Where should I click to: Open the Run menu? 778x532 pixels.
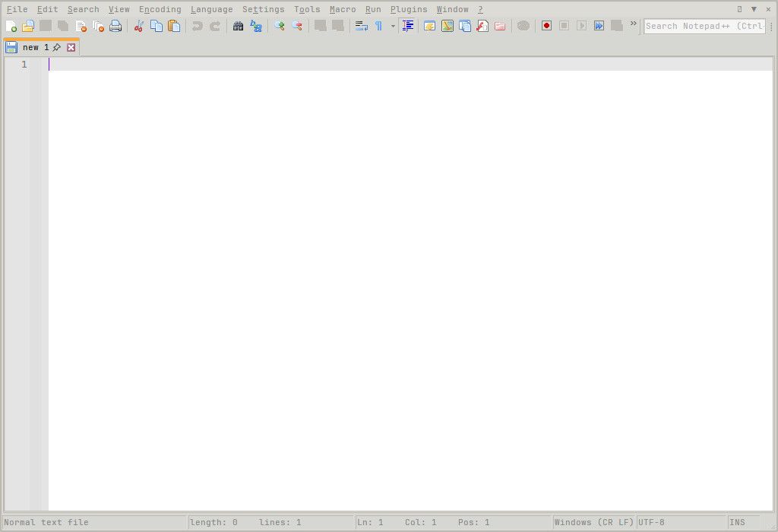(373, 9)
